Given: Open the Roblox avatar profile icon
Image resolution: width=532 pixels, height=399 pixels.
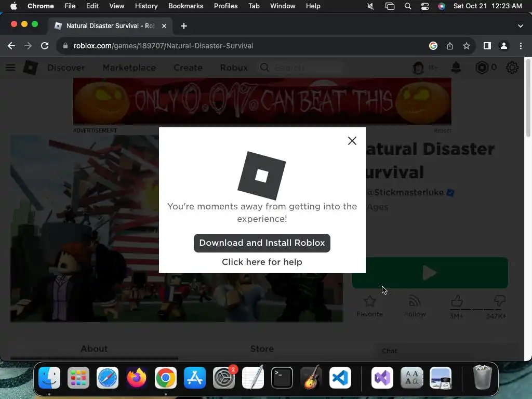Looking at the screenshot, I should [418, 68].
